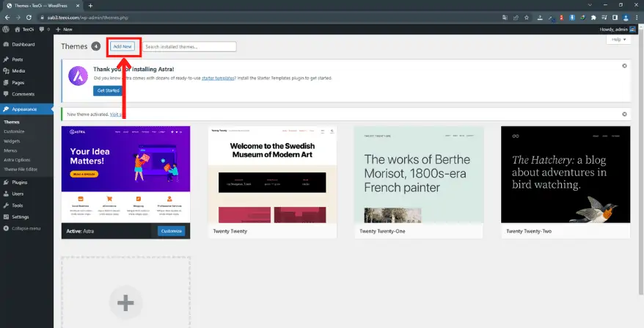Viewport: 644px width, 328px height.
Task: Open Theme File Editor
Action: (21, 170)
